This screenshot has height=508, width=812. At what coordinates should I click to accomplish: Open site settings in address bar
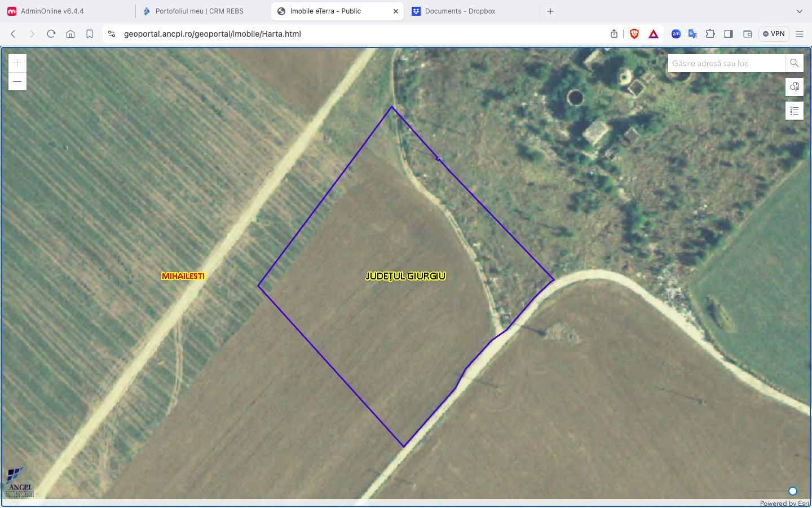tap(112, 34)
